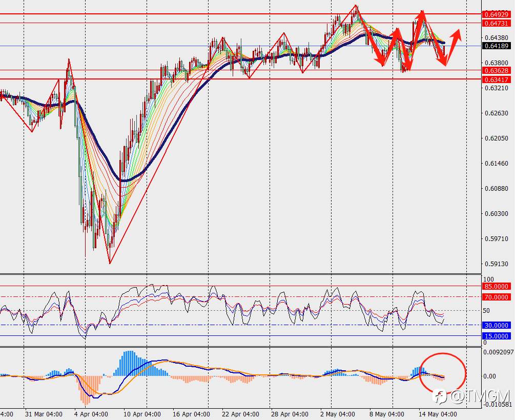Click the 0.64929 resistance price label
Image resolution: width=515 pixels, height=420 pixels.
[496, 14]
